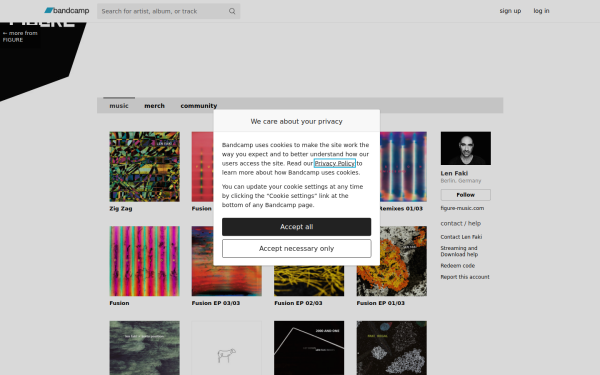
Task: Open the black album cover with white lines
Action: pyautogui.click(x=309, y=348)
